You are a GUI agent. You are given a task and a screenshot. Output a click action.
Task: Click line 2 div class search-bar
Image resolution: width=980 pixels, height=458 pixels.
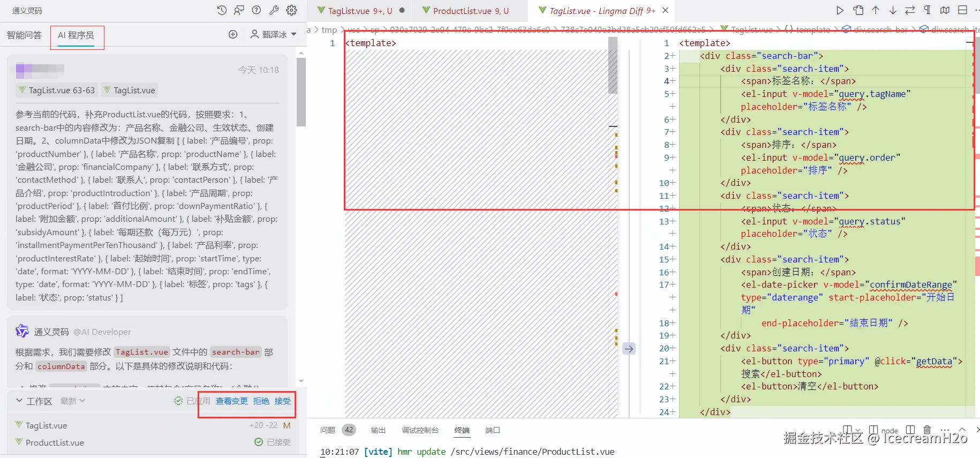[760, 56]
